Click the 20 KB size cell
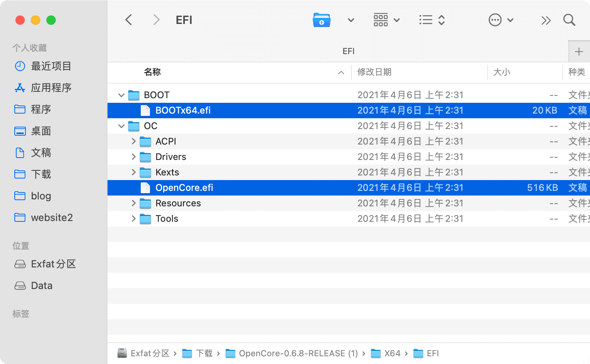 544,111
